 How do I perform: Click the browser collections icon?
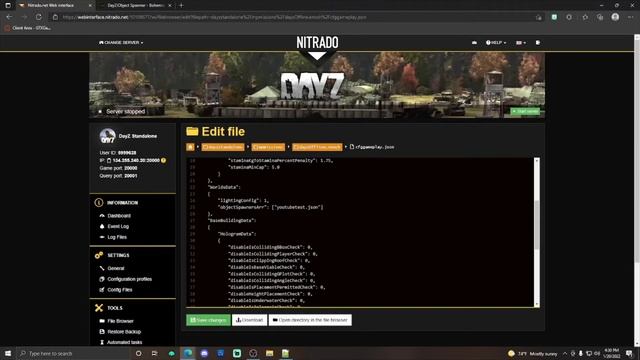[x=600, y=17]
